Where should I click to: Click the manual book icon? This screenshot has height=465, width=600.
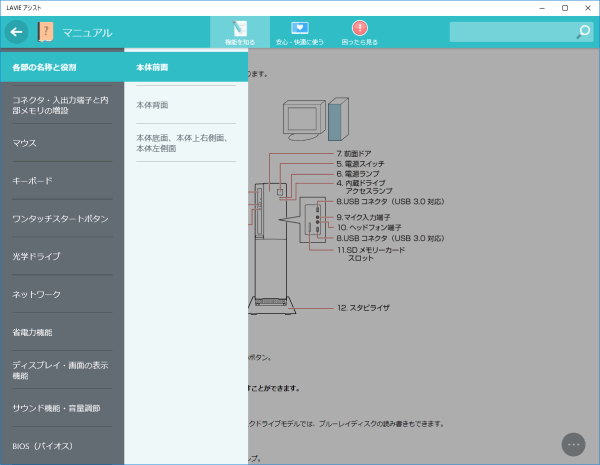[x=45, y=32]
